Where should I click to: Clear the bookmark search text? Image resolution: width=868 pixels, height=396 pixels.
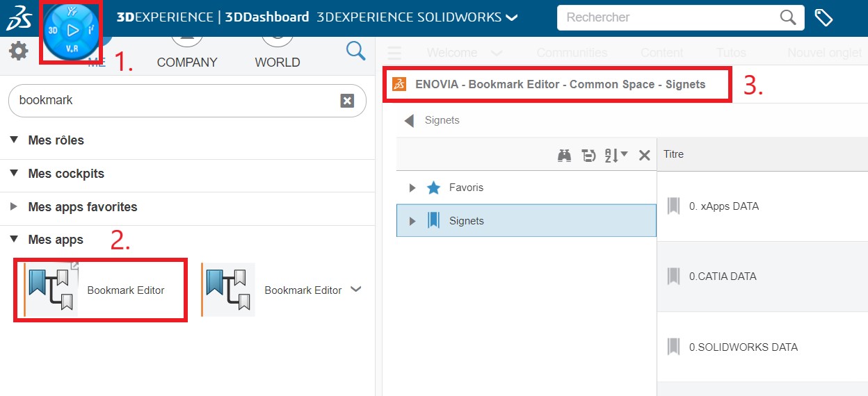click(347, 101)
